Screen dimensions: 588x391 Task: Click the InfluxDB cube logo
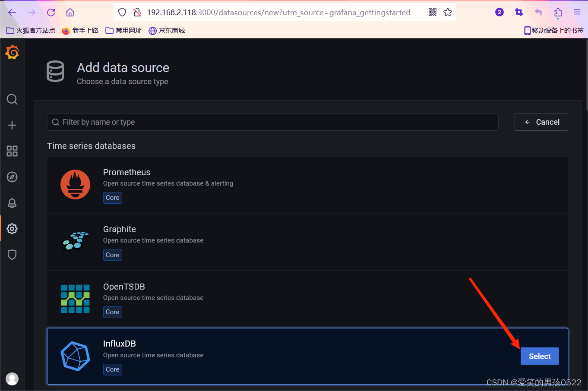click(x=75, y=356)
